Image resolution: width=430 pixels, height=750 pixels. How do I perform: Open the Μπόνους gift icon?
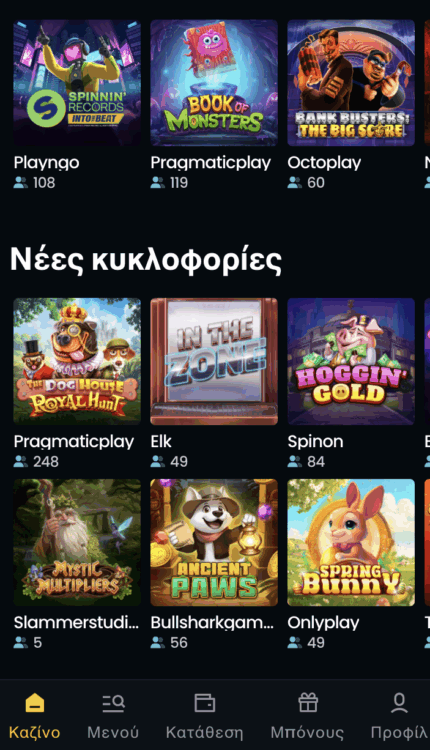point(308,703)
